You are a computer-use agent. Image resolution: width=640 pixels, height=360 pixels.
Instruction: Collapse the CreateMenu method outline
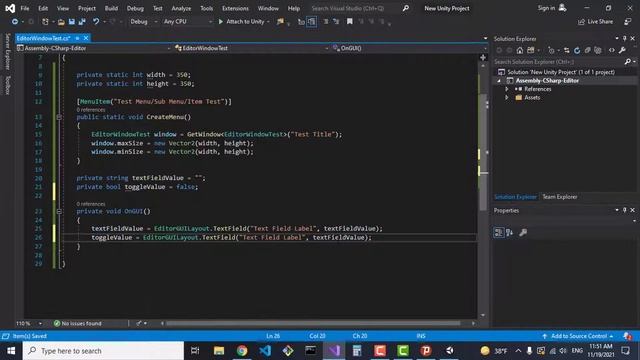click(x=59, y=117)
